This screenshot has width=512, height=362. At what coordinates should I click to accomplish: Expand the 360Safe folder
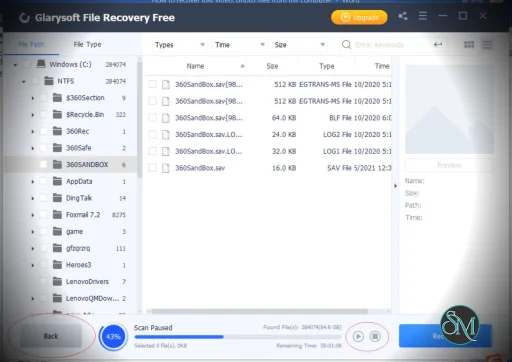click(x=33, y=148)
